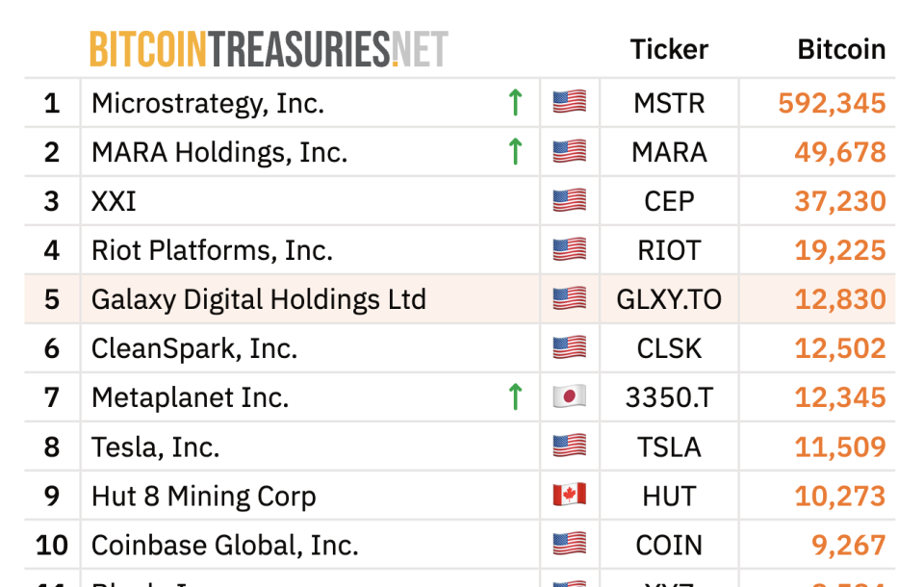Click the US flag in Coinbase Global row
The image size is (924, 587).
click(569, 544)
